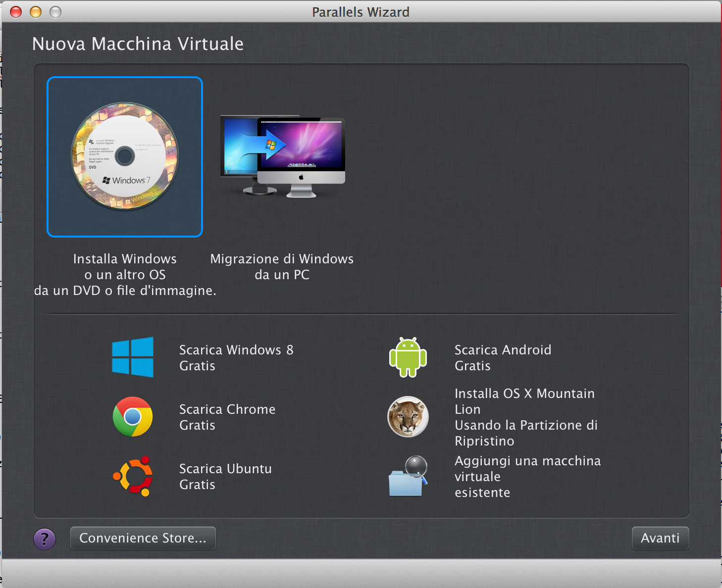Select the Windows 7 DVD install icon
Screen dimensions: 722x588
pos(125,157)
